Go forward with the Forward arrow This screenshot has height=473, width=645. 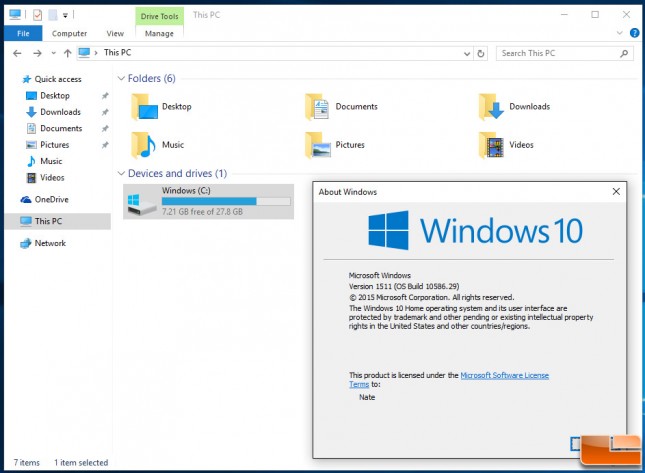coord(37,53)
